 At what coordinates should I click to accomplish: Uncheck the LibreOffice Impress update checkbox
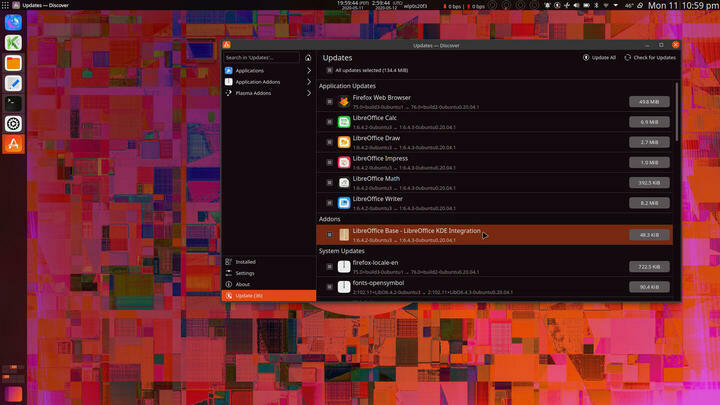point(329,162)
